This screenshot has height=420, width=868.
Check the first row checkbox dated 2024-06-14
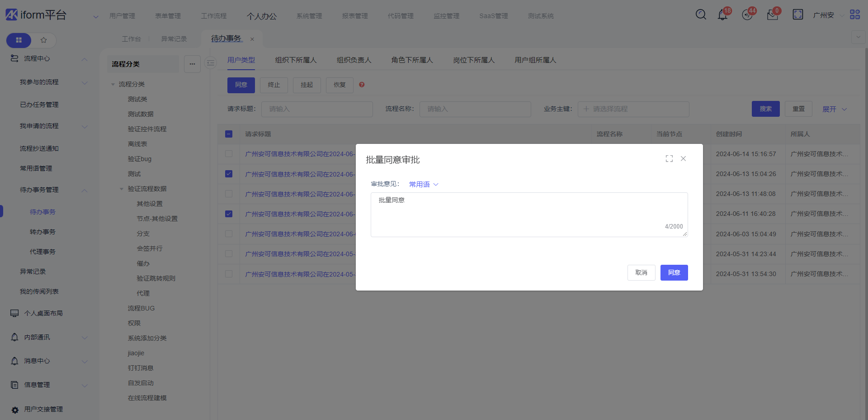(x=229, y=154)
